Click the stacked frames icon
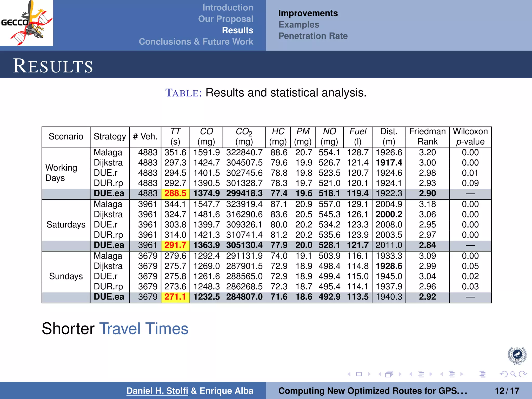The height and width of the screenshot is (399, 532). 389,374
